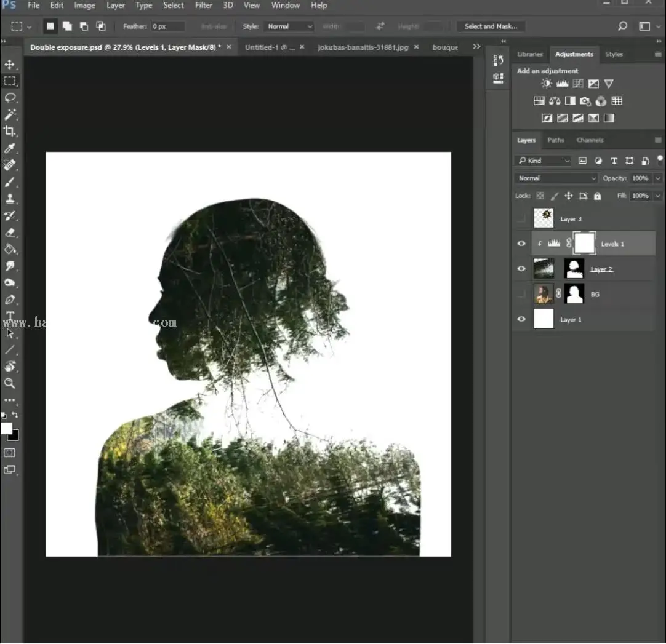Select the Crop tool
This screenshot has width=666, height=644.
click(x=10, y=131)
